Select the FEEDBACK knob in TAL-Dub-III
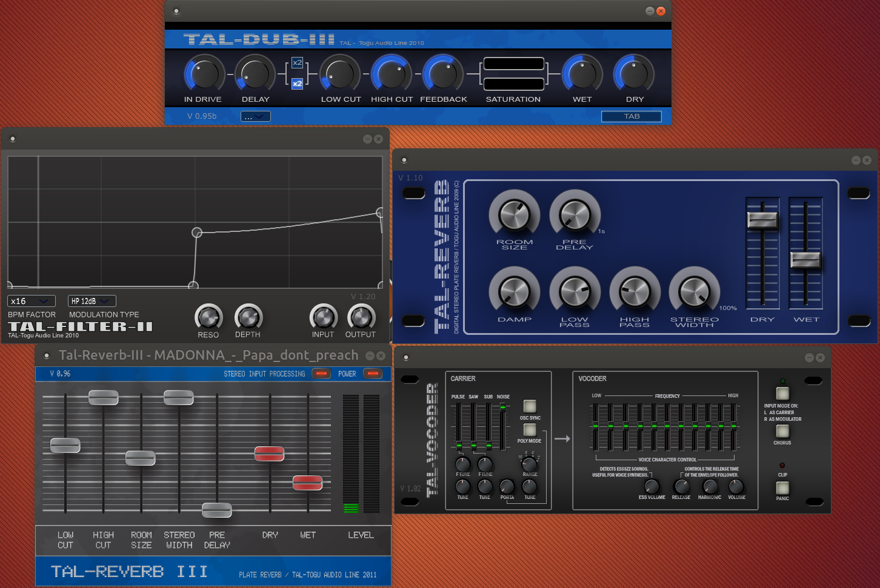This screenshot has width=880, height=588. [443, 74]
